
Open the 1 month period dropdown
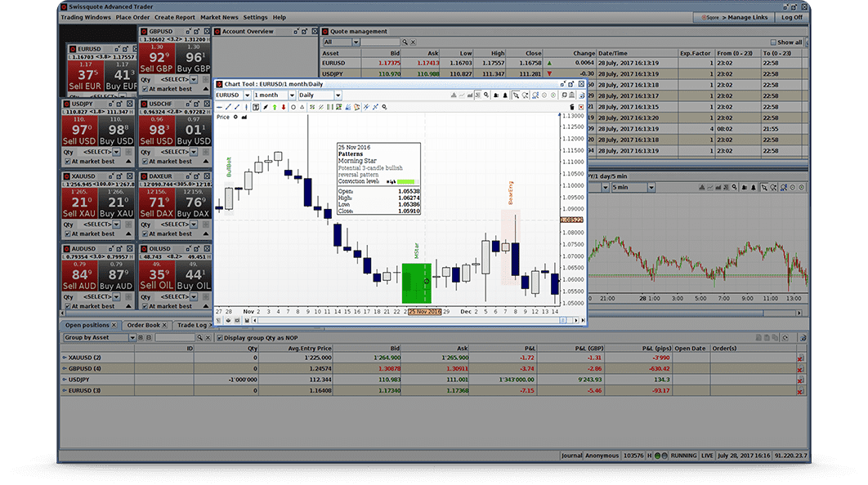click(x=292, y=95)
